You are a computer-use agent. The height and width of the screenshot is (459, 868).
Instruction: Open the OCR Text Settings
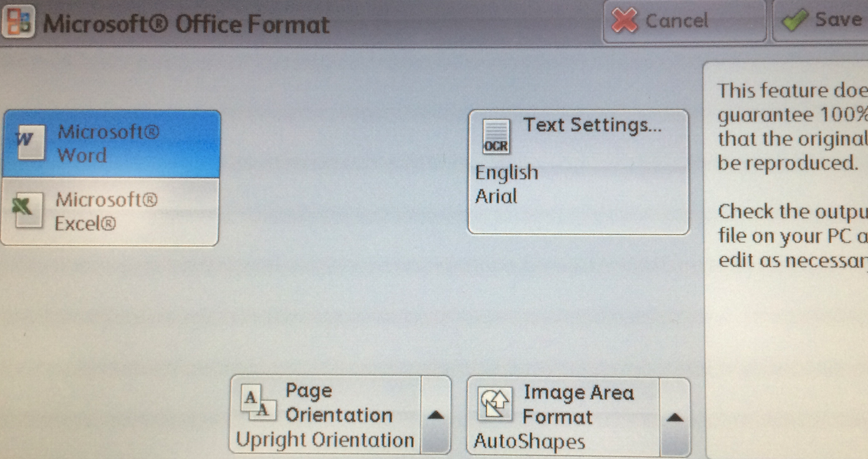[x=578, y=171]
